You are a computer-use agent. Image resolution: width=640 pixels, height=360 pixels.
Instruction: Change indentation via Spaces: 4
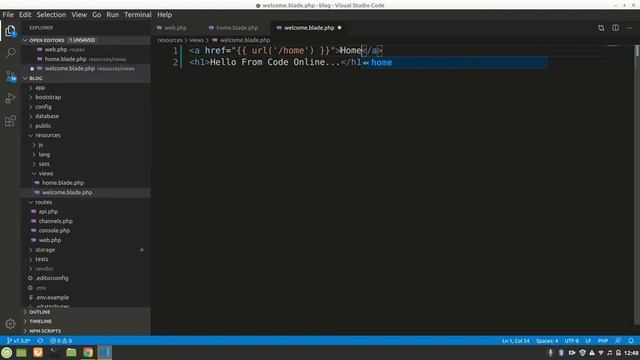(x=547, y=340)
